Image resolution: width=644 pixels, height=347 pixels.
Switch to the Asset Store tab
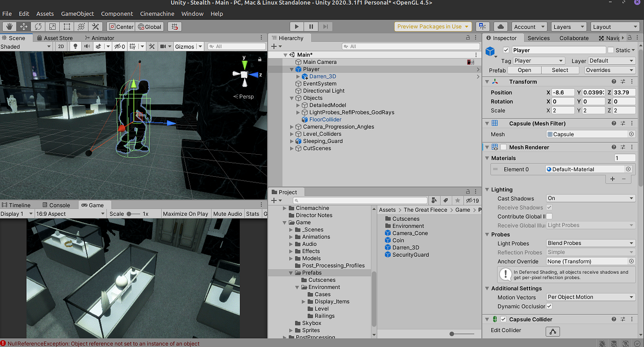(54, 38)
